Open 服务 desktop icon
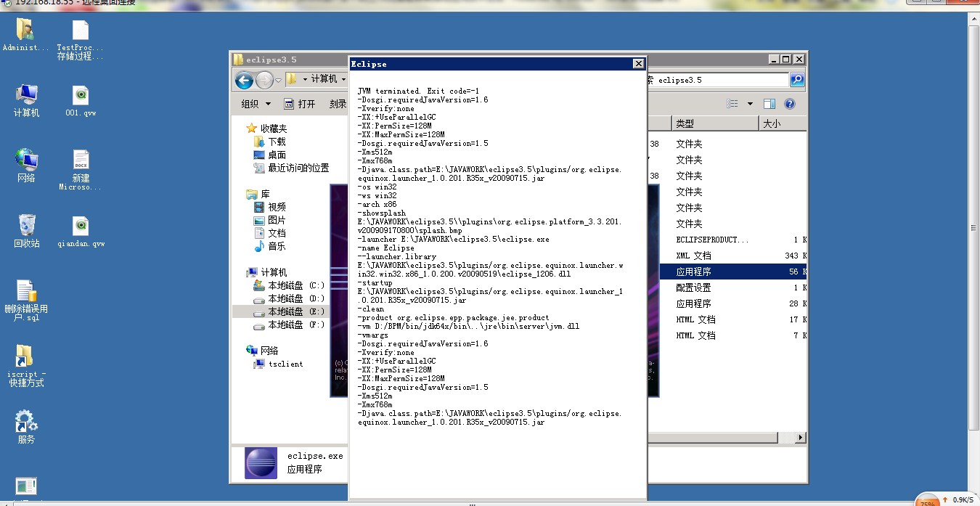This screenshot has width=980, height=506. (x=26, y=427)
